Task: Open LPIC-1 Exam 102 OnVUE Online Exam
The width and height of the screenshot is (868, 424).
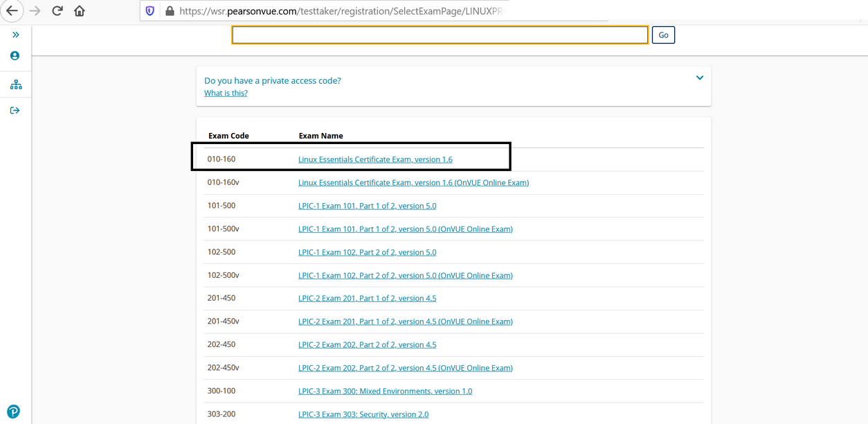Action: pos(406,275)
